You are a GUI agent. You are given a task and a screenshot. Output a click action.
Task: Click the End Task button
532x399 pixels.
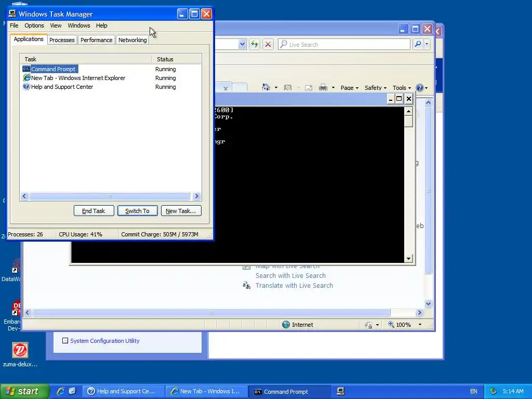94,211
